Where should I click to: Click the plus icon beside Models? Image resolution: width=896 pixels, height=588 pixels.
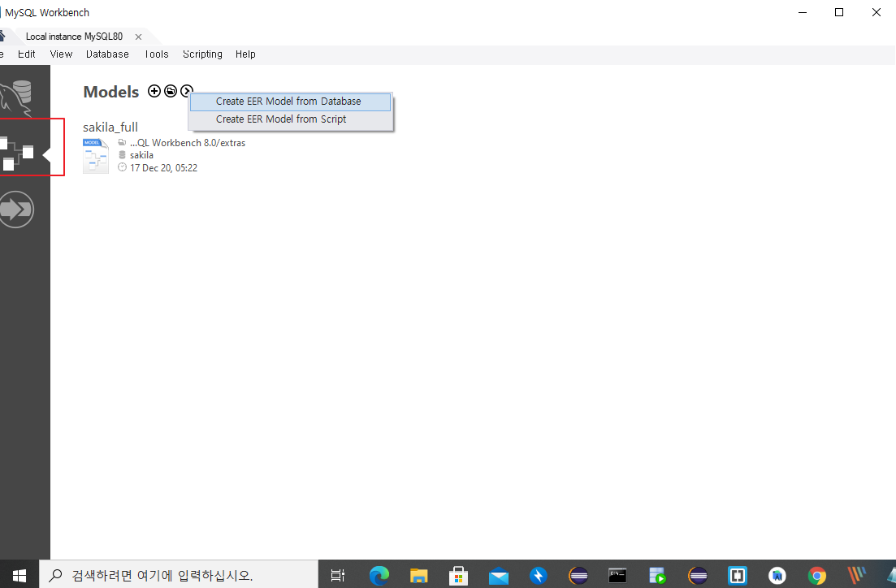pos(154,91)
